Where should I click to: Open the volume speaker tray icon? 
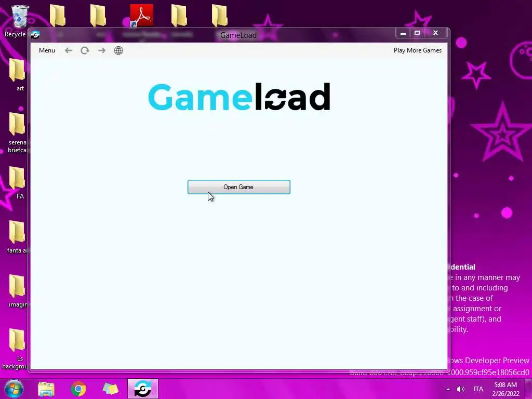tap(461, 389)
